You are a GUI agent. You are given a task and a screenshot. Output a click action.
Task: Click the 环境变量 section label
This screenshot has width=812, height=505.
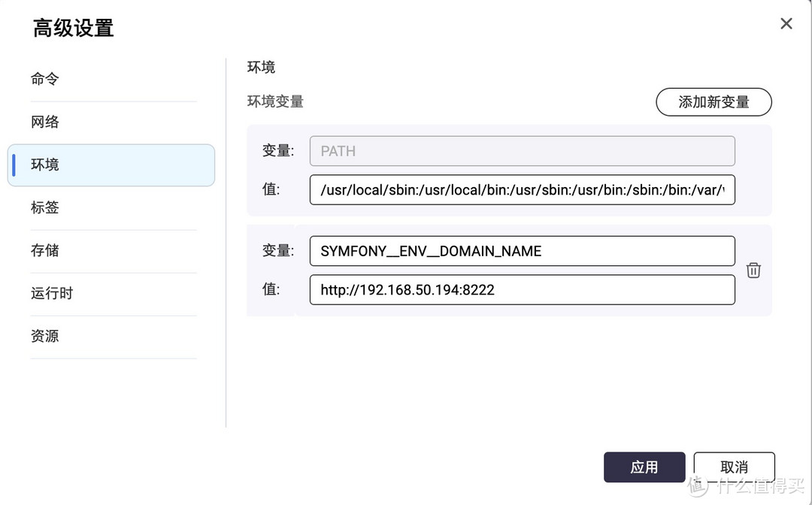pyautogui.click(x=275, y=101)
